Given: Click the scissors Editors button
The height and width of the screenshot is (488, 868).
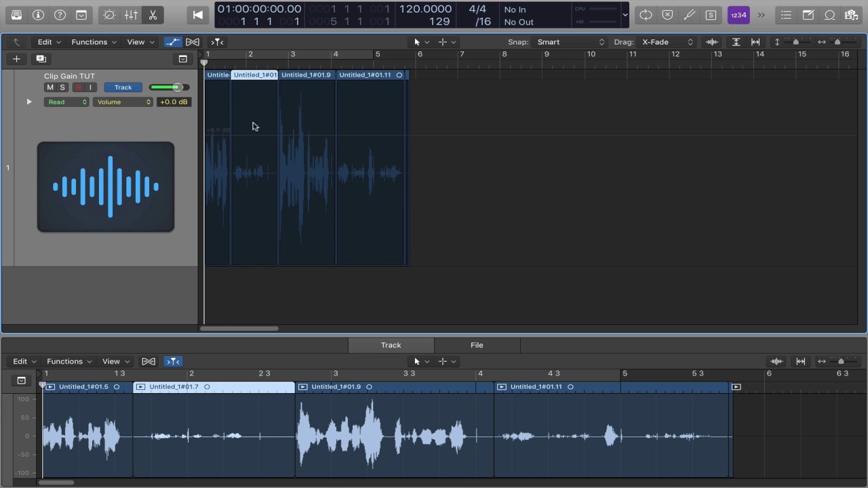Looking at the screenshot, I should (x=153, y=15).
